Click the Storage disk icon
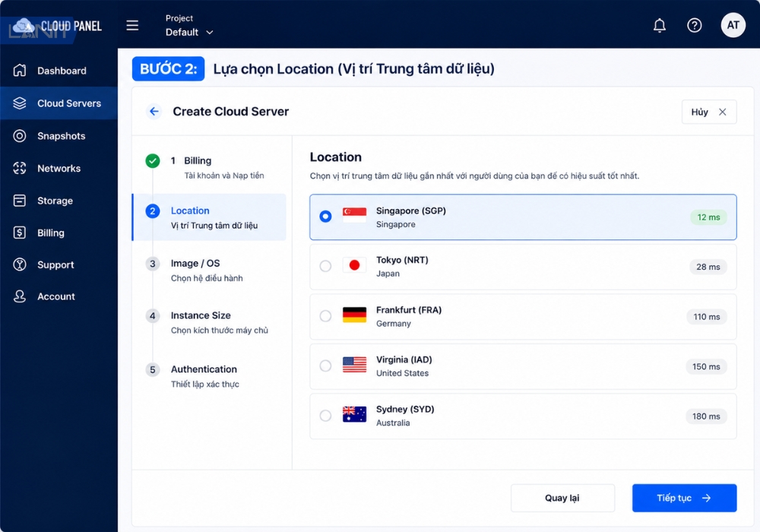This screenshot has width=760, height=532. tap(20, 201)
